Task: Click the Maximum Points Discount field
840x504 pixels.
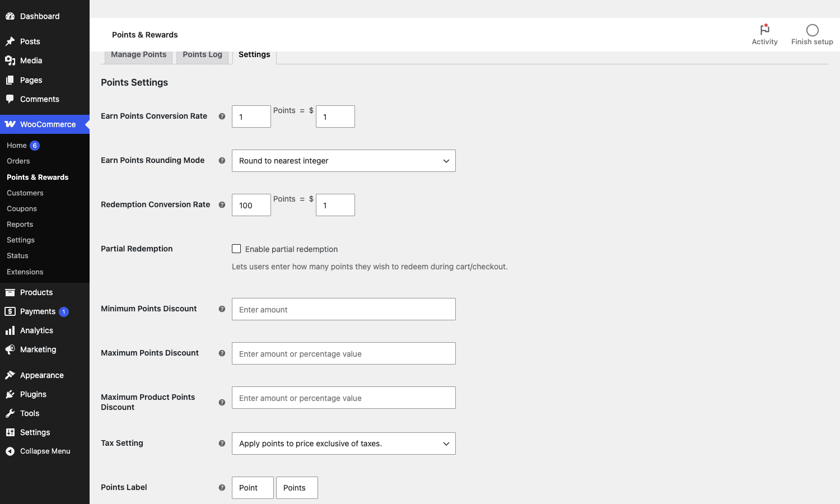Action: (x=344, y=353)
